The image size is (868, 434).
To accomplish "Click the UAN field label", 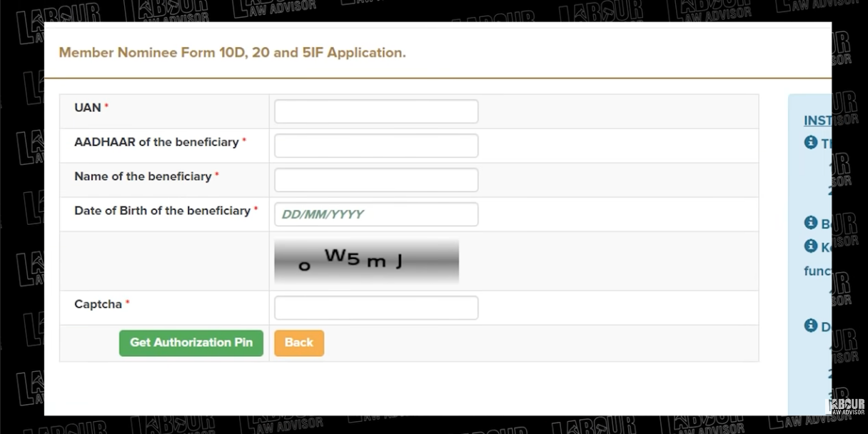I will (88, 108).
